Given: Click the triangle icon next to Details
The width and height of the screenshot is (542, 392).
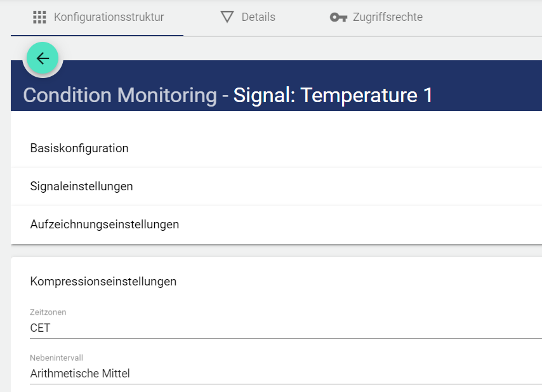Looking at the screenshot, I should point(227,17).
